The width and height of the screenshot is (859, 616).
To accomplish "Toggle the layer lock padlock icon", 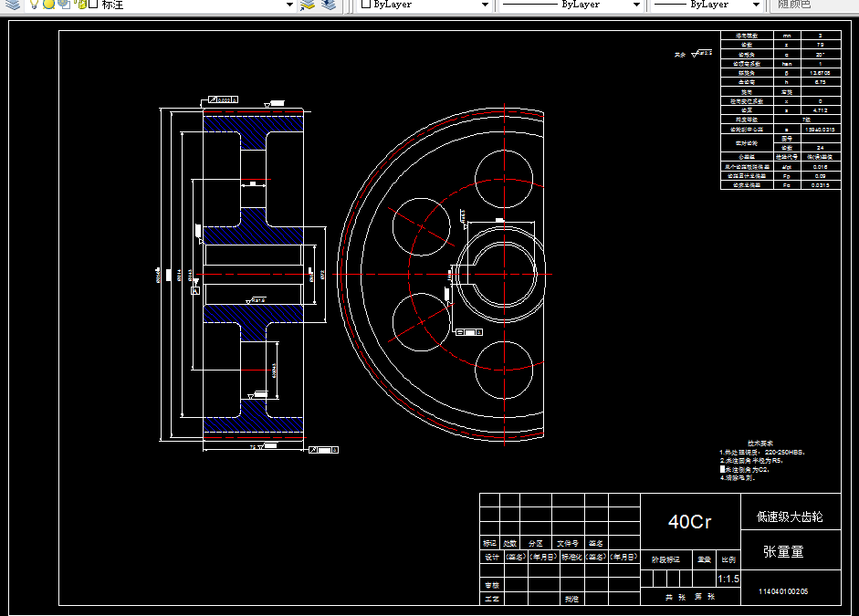I will (81, 5).
